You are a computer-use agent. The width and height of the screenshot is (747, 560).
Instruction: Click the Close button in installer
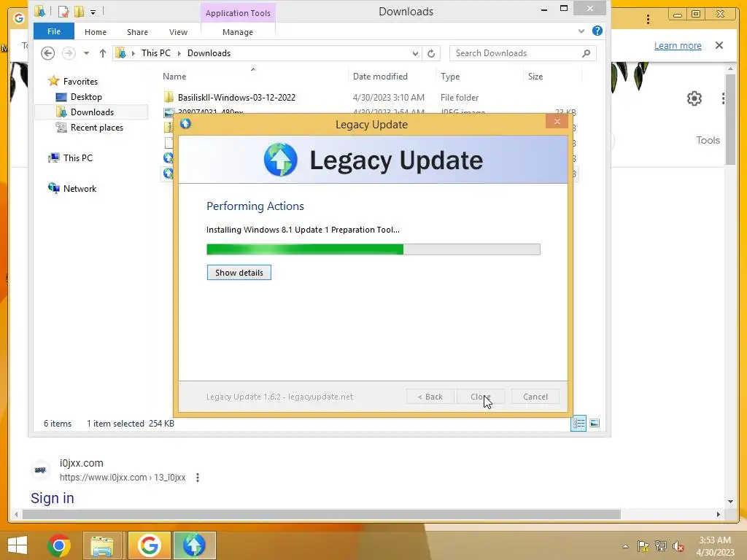pos(480,397)
